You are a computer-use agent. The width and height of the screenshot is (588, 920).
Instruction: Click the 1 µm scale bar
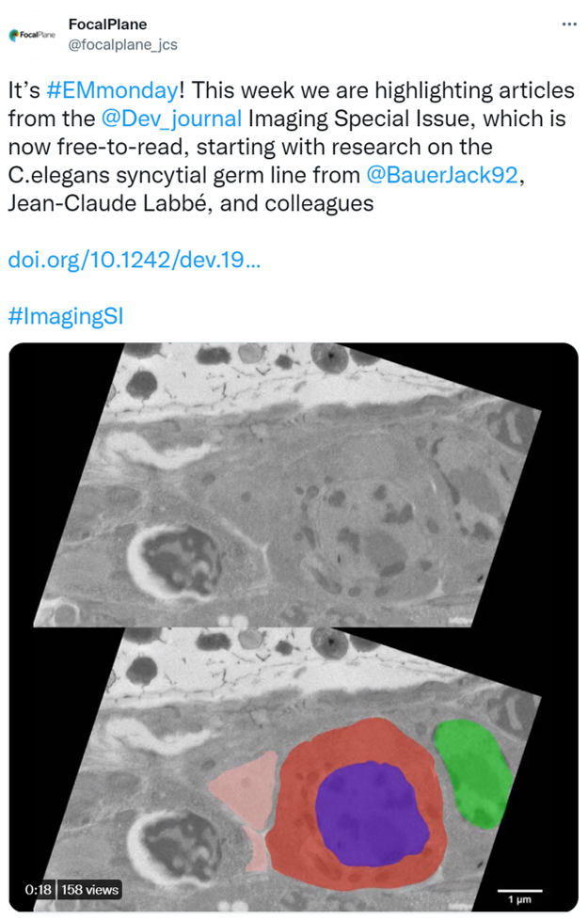pos(520,896)
